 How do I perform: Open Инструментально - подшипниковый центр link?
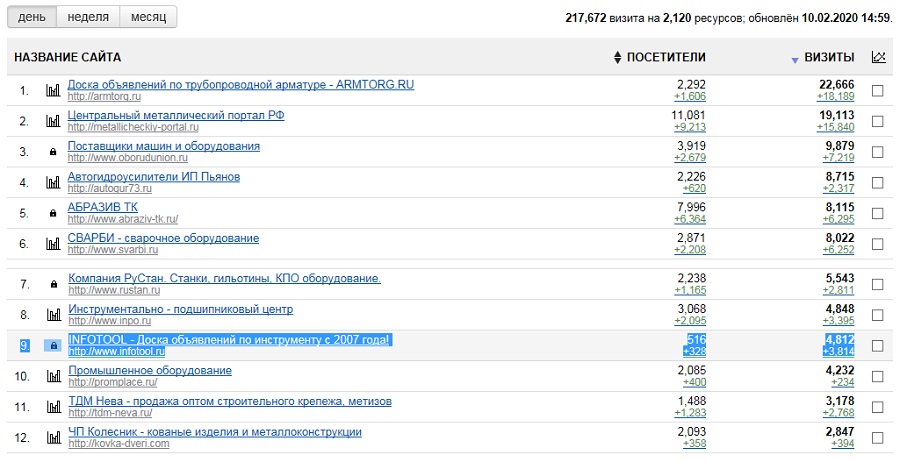180,309
